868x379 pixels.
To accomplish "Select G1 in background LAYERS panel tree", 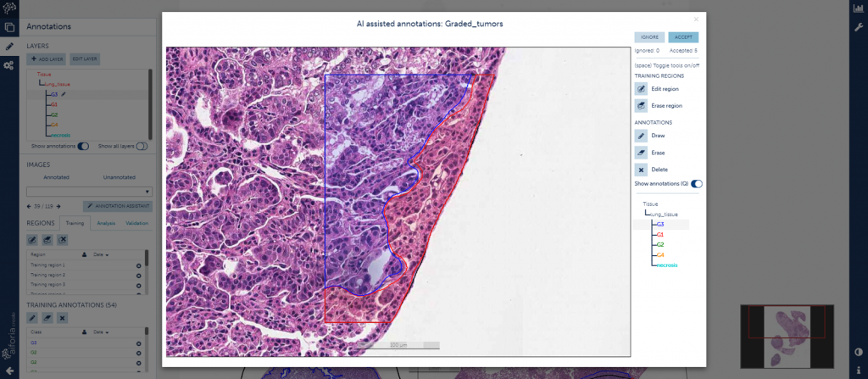I will (x=54, y=104).
